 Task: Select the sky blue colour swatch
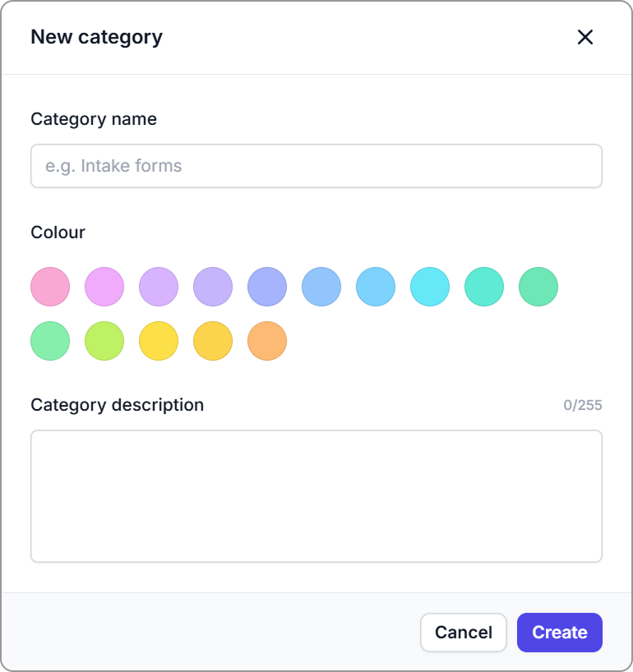point(376,287)
